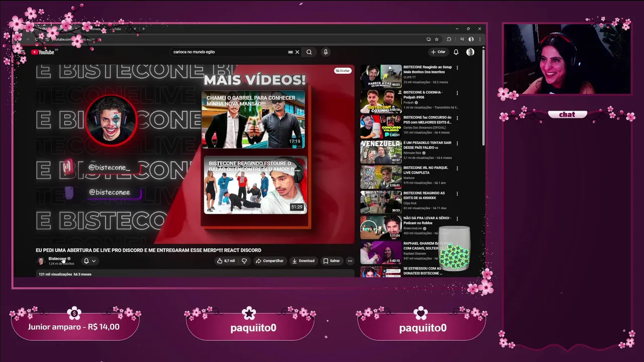This screenshot has width=644, height=362.
Task: Click the Download button under the video
Action: [303, 261]
